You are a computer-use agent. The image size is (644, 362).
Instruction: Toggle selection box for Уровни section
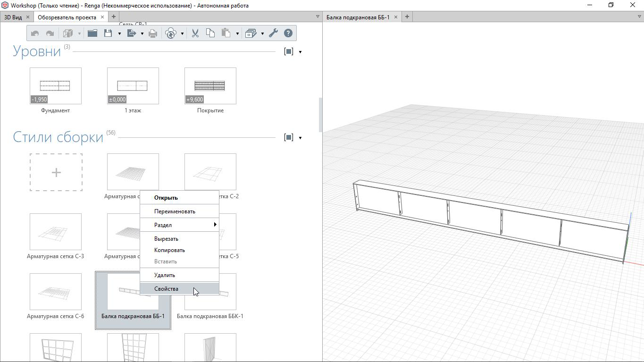pyautogui.click(x=289, y=51)
